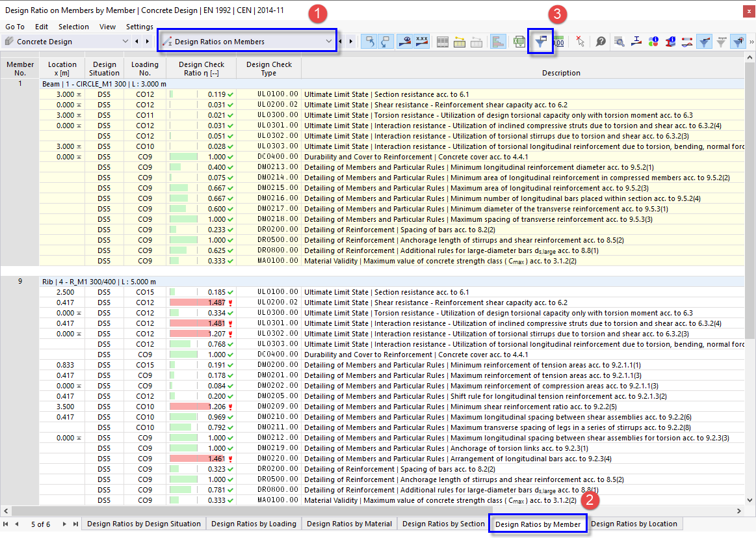Image resolution: width=756 pixels, height=538 pixels.
Task: Switch to Design Ratios by Loading tab
Action: point(254,524)
